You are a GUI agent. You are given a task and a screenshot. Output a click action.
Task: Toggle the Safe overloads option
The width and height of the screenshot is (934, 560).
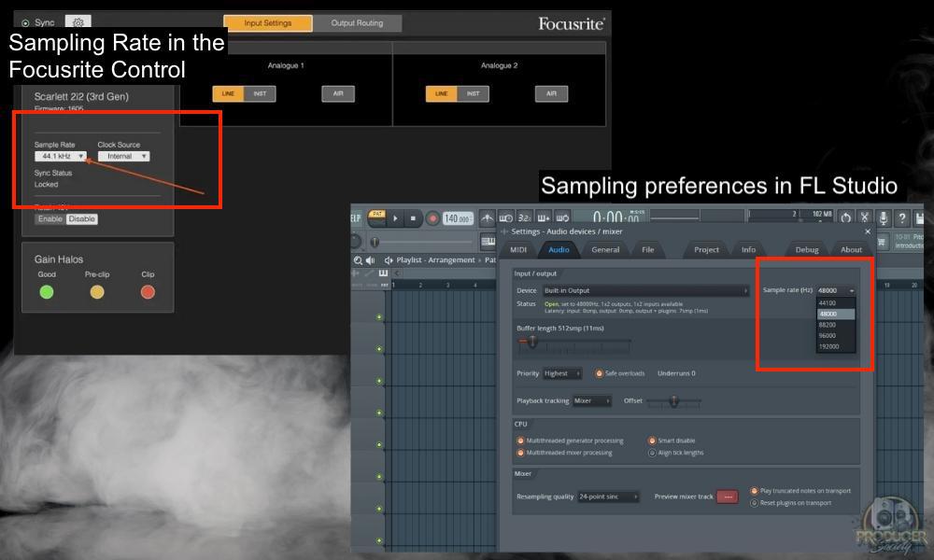600,373
